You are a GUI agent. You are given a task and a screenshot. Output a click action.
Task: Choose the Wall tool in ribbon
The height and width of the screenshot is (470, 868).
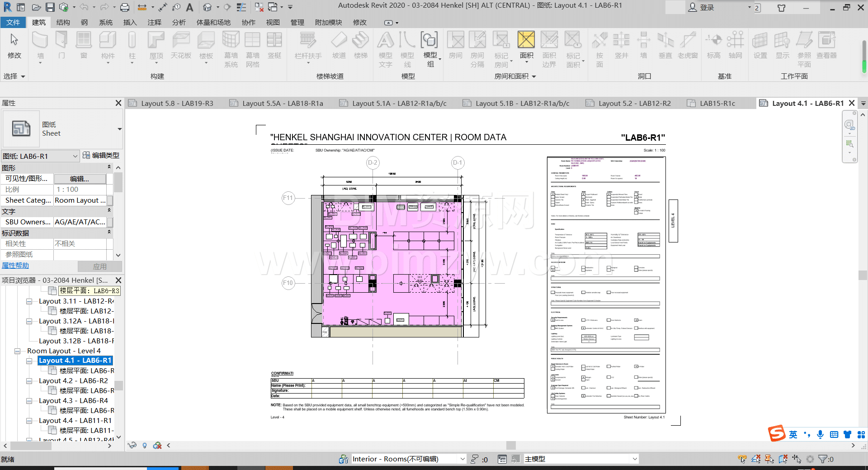tap(40, 46)
